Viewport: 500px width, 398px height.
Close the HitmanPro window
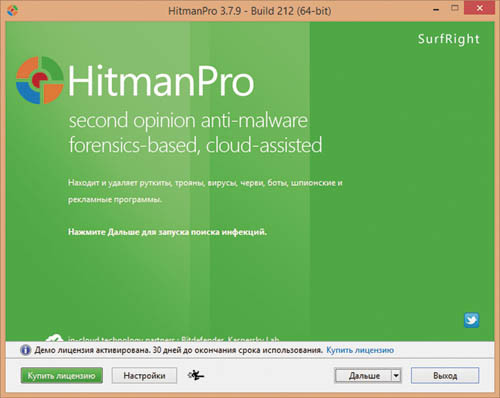(x=479, y=8)
